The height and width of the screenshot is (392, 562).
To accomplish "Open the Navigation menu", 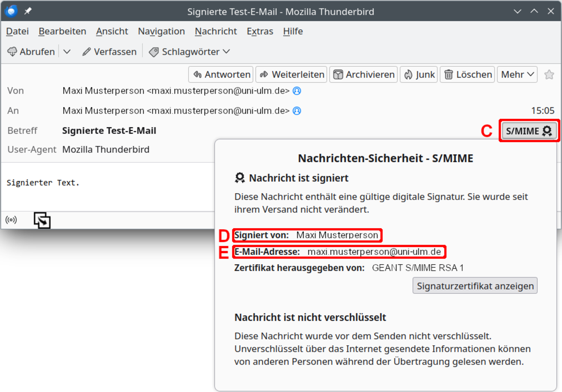I will [161, 31].
